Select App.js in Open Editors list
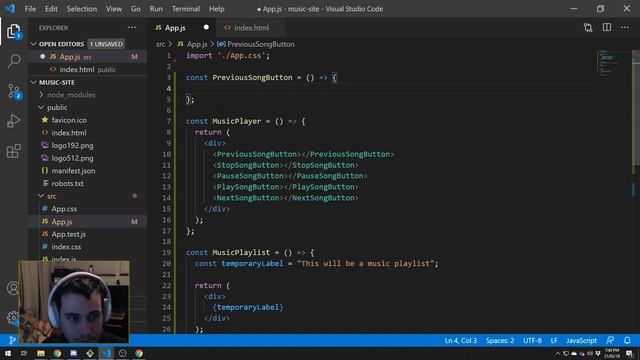Viewport: 640px width, 360px height. click(87, 57)
